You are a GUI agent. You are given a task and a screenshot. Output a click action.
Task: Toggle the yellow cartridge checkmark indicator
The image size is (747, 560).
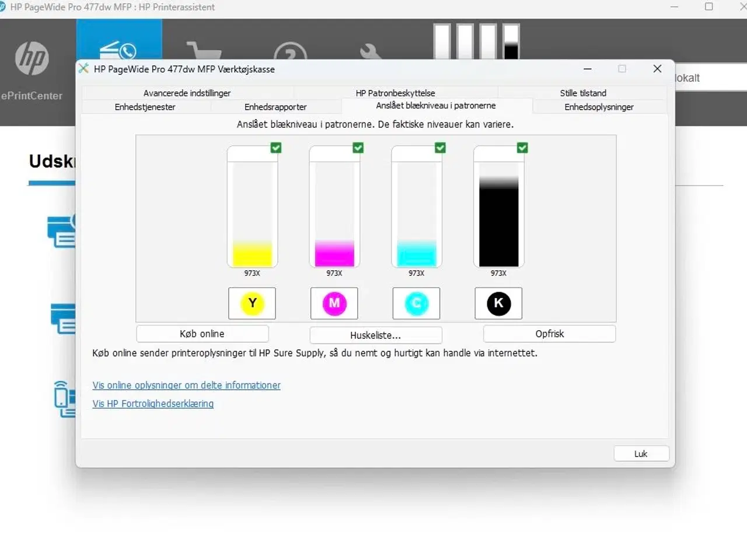276,148
